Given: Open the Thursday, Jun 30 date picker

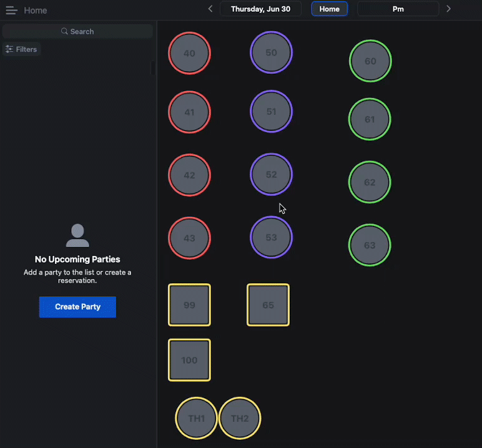Looking at the screenshot, I should (261, 9).
